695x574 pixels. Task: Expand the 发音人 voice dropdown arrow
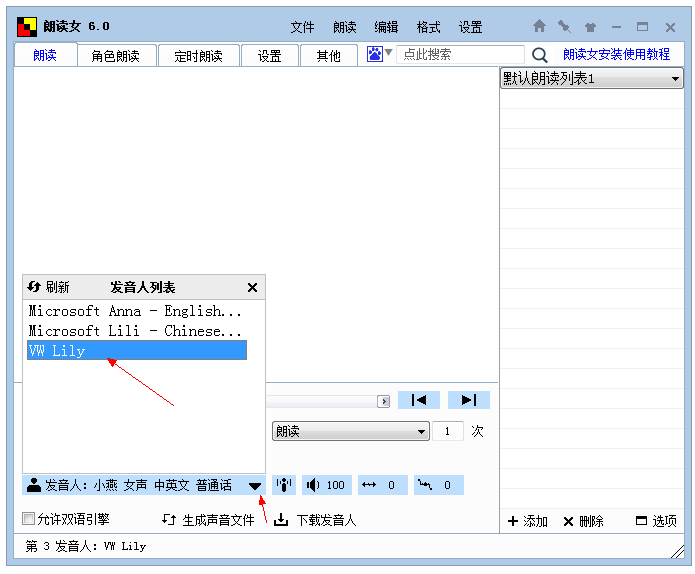tap(255, 486)
